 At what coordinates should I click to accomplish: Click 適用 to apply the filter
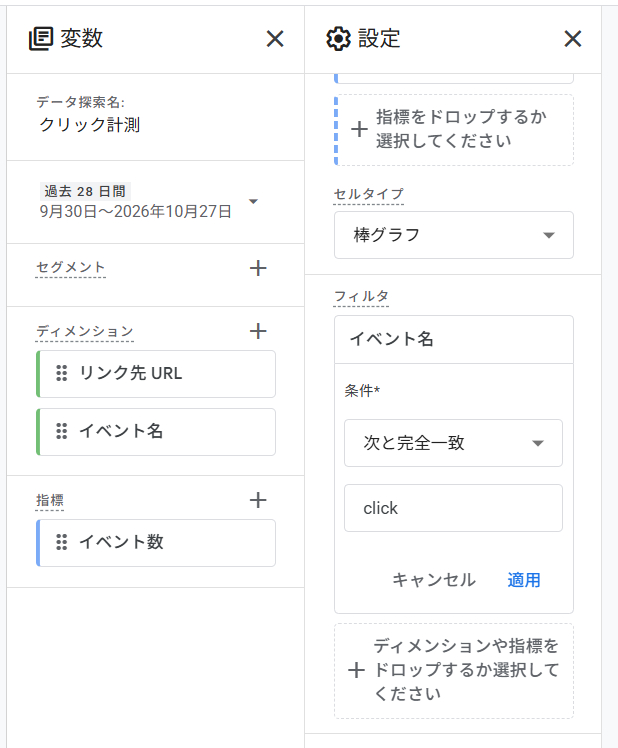coord(524,580)
